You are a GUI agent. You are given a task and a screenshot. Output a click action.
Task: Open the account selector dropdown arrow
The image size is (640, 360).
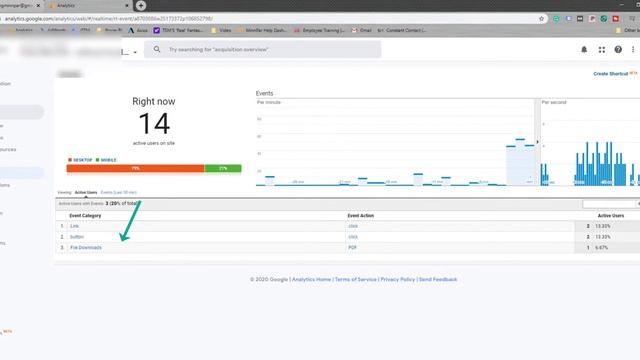(x=135, y=52)
